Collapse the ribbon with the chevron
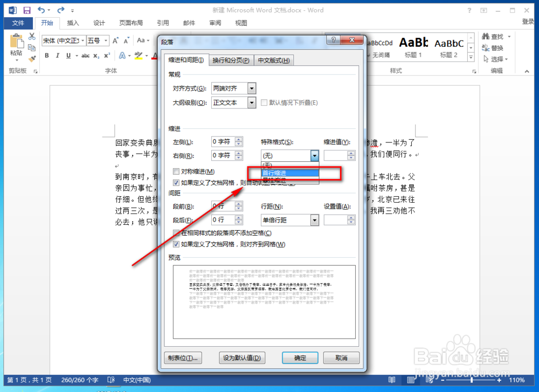This screenshot has width=539, height=392. [x=527, y=71]
